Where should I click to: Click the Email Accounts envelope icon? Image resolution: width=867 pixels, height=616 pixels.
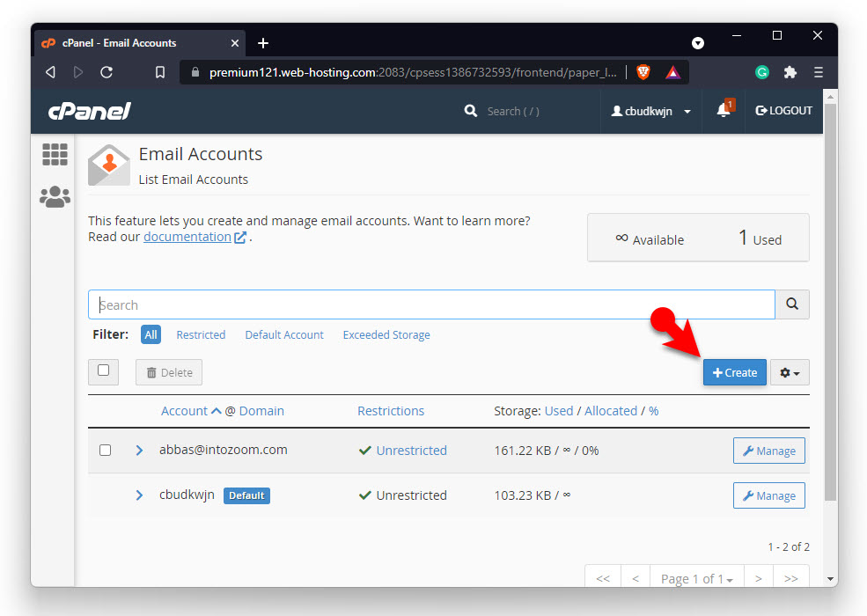click(x=109, y=165)
